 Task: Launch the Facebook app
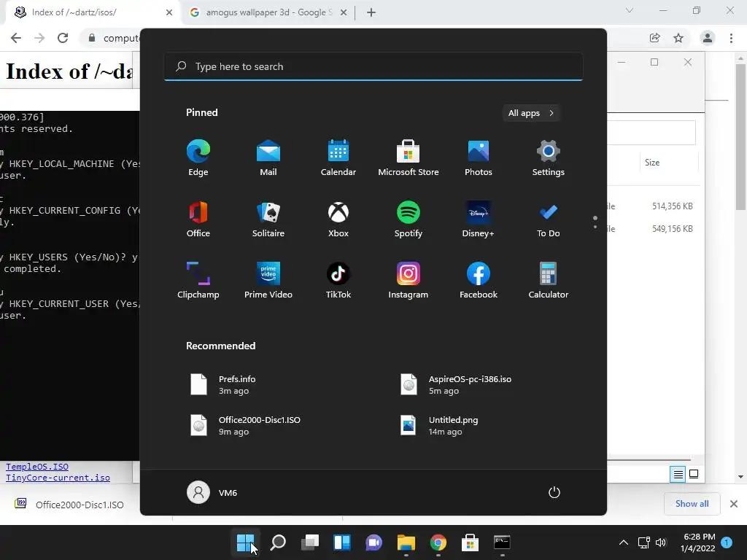tap(479, 281)
